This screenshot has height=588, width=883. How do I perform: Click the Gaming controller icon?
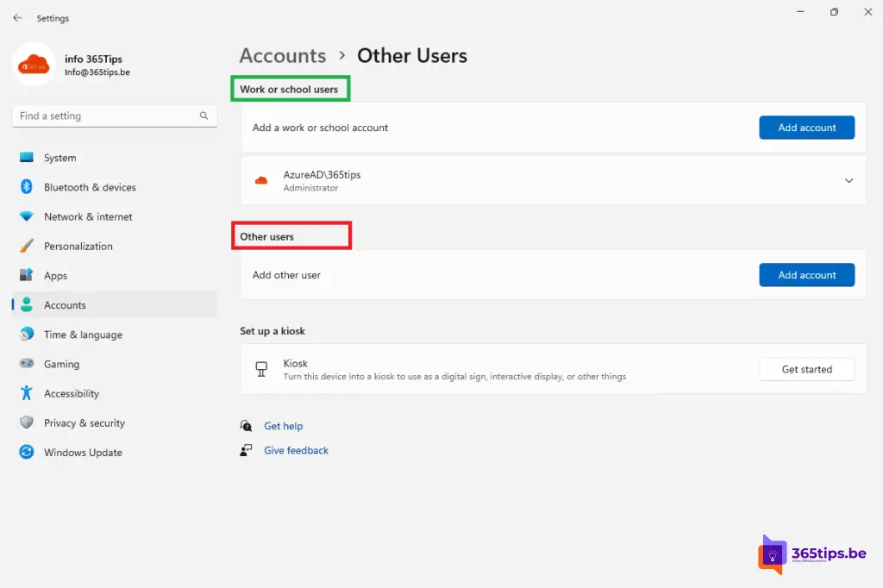tap(27, 364)
